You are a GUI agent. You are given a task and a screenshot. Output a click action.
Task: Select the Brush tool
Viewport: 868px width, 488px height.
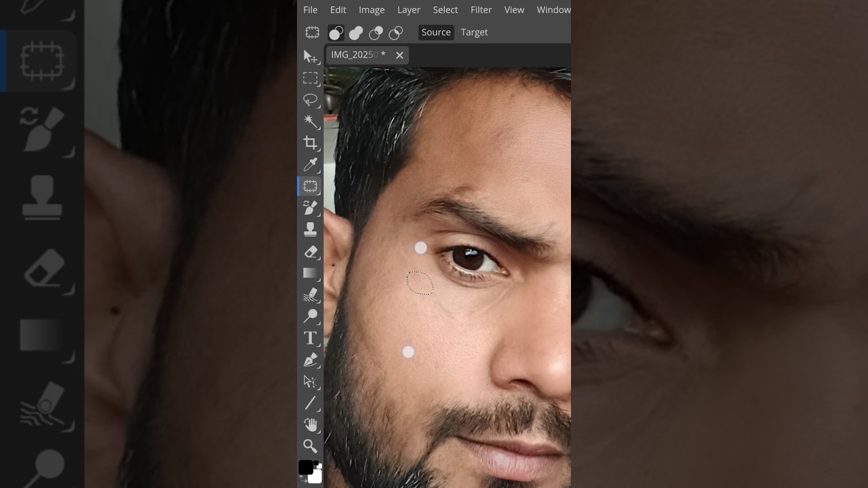pos(311,208)
